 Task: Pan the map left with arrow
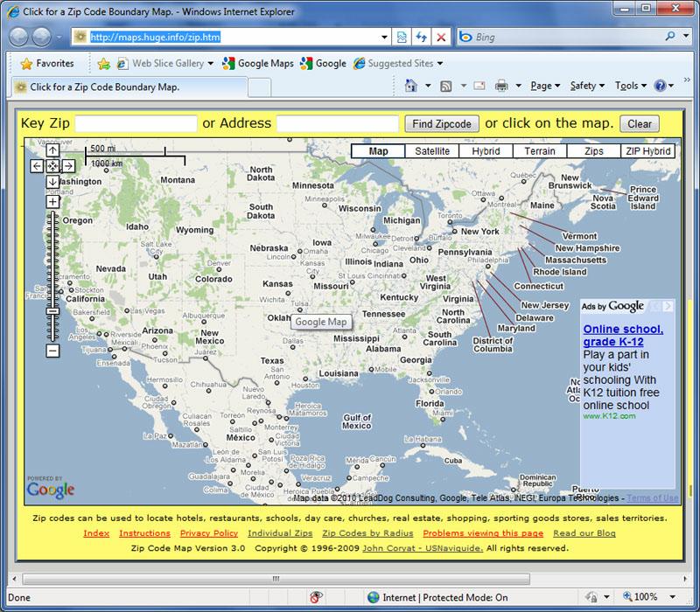click(x=37, y=166)
